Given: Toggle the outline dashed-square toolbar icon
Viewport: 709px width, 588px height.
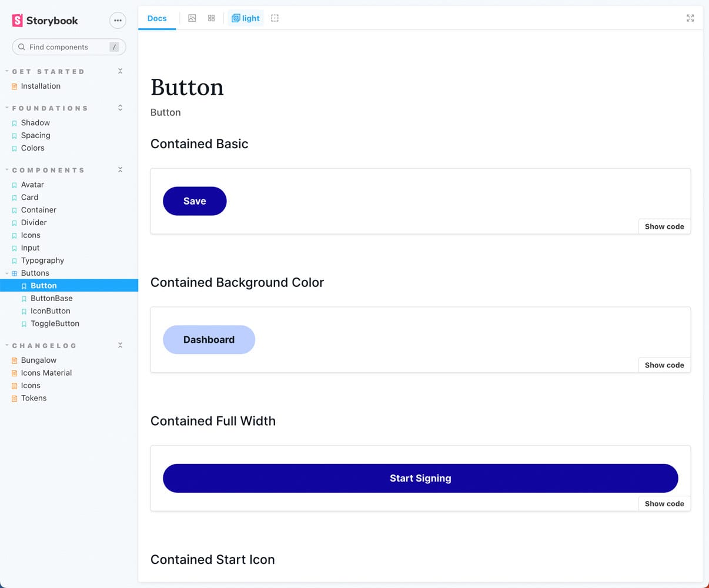Looking at the screenshot, I should pyautogui.click(x=275, y=18).
